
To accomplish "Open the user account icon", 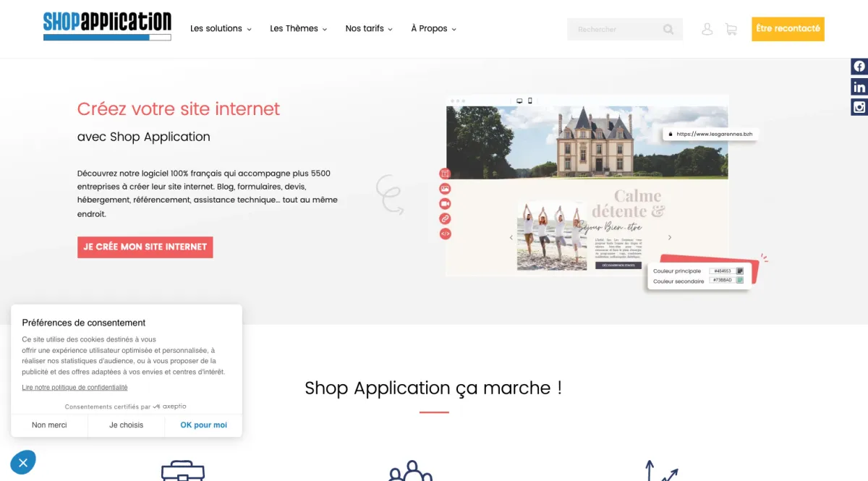I will 707,29.
